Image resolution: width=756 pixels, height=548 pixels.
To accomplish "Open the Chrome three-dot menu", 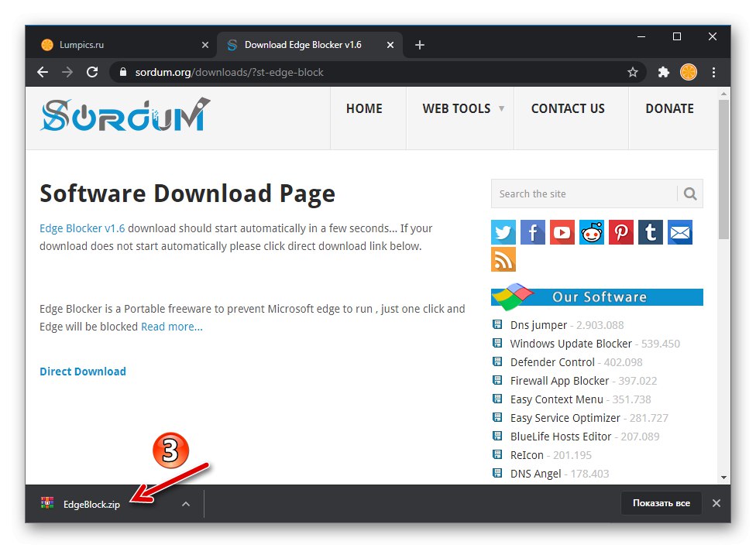I will (x=714, y=72).
